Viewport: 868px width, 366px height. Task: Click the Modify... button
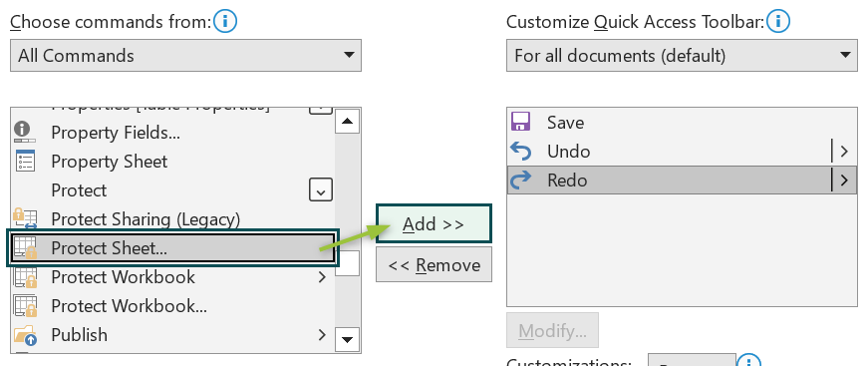click(x=552, y=330)
